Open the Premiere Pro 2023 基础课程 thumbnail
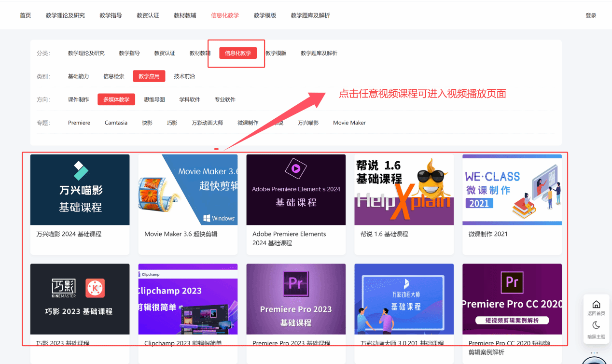The height and width of the screenshot is (364, 612). point(296,299)
